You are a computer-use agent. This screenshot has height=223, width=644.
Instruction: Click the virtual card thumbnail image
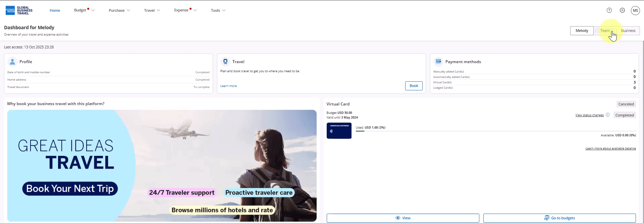tap(339, 131)
